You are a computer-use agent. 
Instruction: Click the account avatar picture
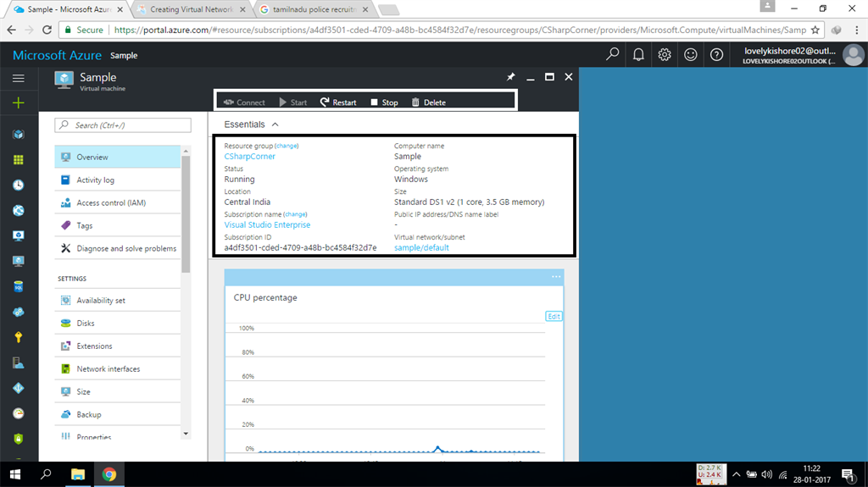point(853,55)
